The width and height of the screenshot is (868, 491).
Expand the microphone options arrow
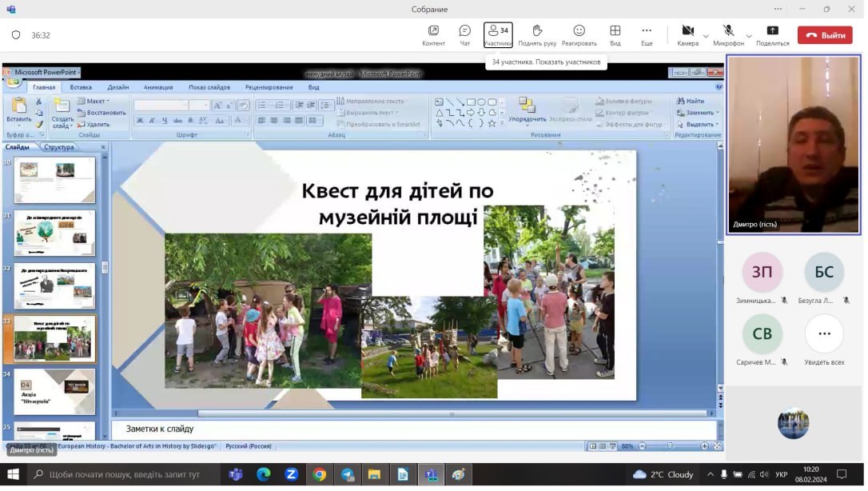coord(749,36)
